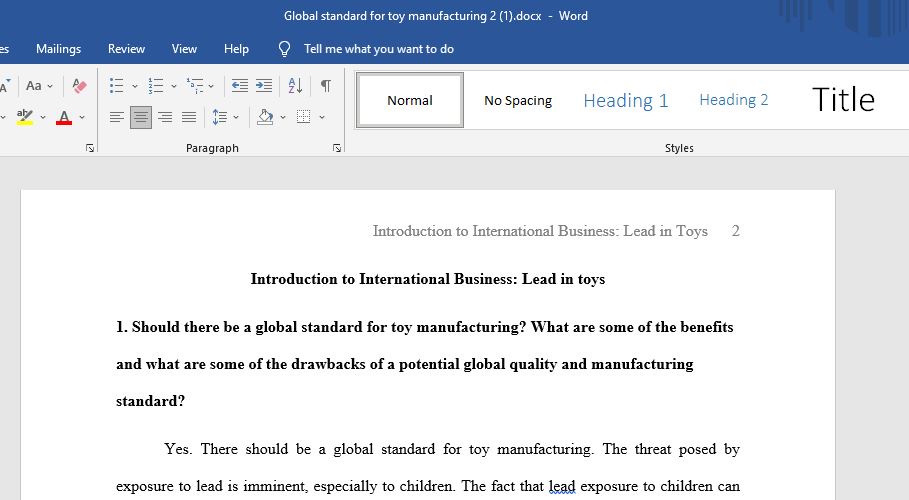909x500 pixels.
Task: Justify paragraph text
Action: coord(189,117)
